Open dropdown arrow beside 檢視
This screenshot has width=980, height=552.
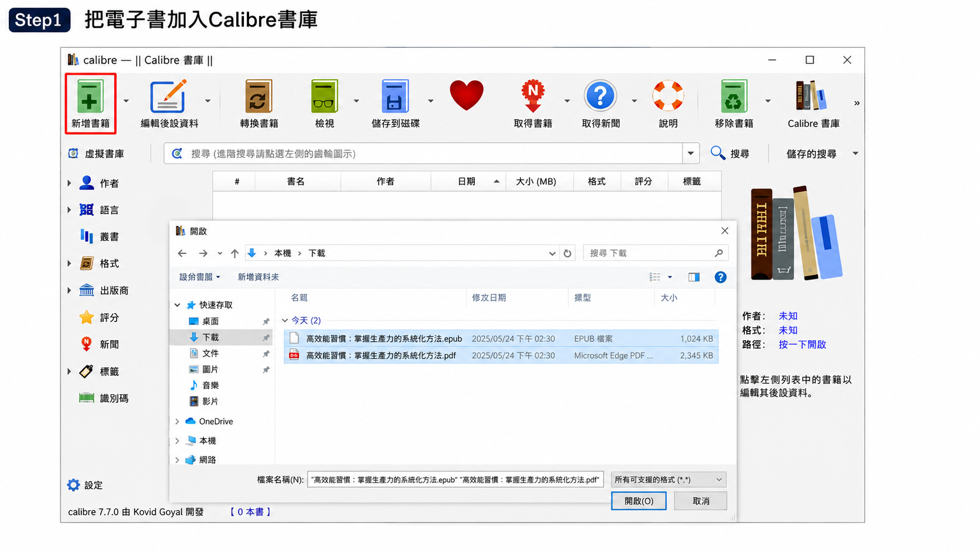356,101
